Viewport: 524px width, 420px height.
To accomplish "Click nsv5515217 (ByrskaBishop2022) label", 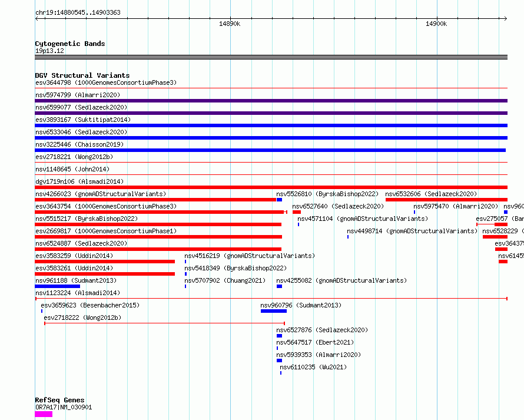I will [x=87, y=219].
